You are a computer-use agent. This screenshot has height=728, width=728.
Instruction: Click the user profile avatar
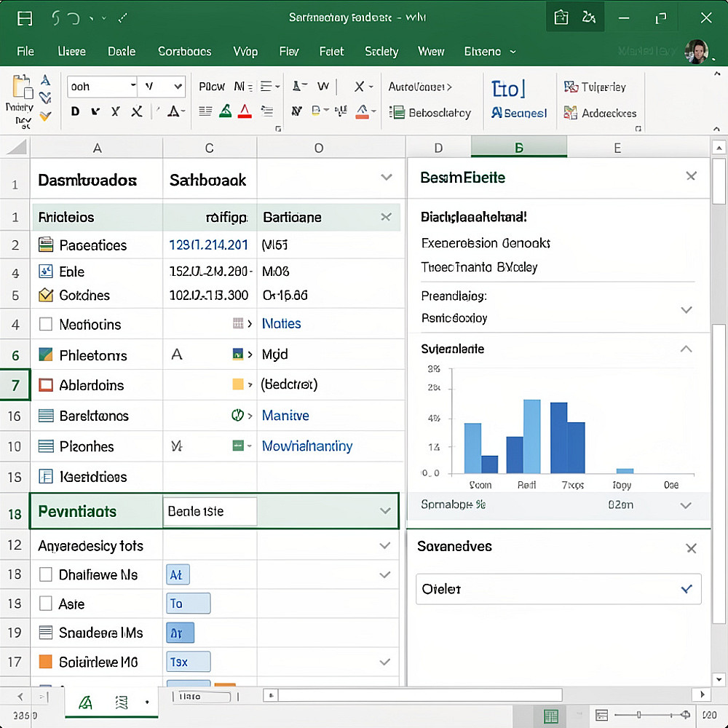(x=697, y=51)
